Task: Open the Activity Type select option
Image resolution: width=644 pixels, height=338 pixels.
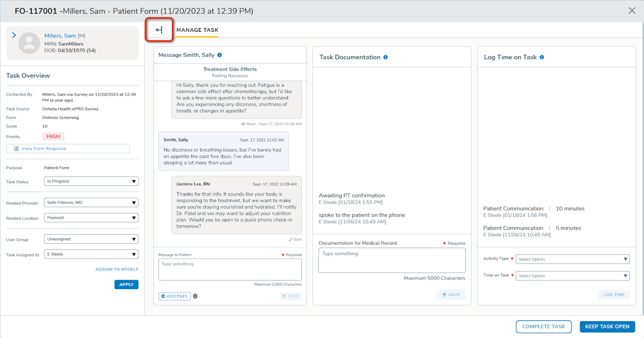Action: [573, 259]
